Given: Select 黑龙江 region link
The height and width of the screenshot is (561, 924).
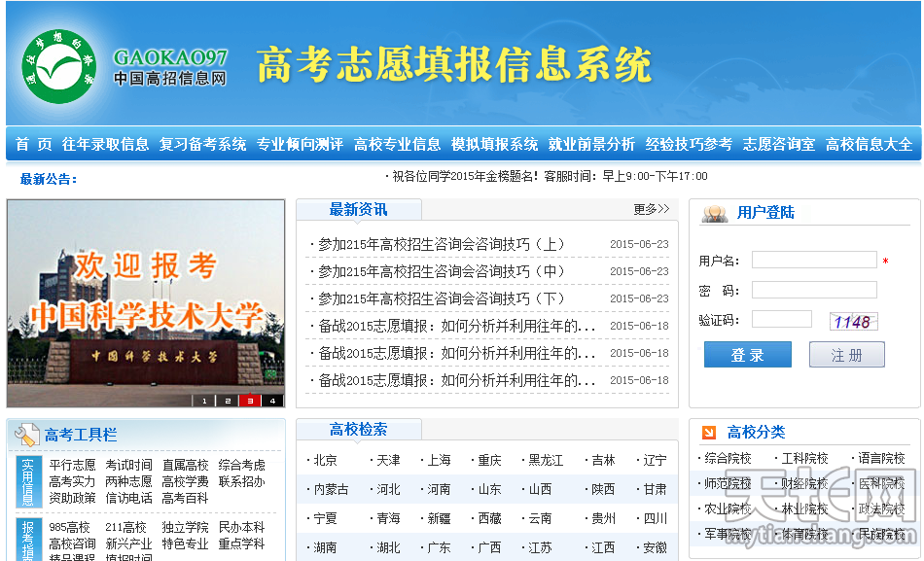Looking at the screenshot, I should click(546, 460).
